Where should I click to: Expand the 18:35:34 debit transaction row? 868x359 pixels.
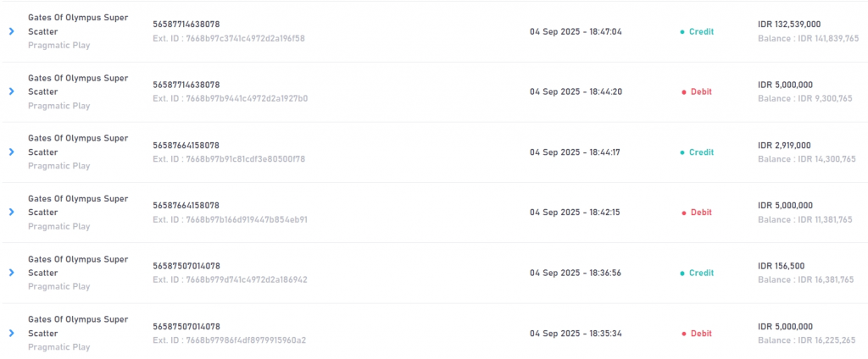click(x=11, y=333)
